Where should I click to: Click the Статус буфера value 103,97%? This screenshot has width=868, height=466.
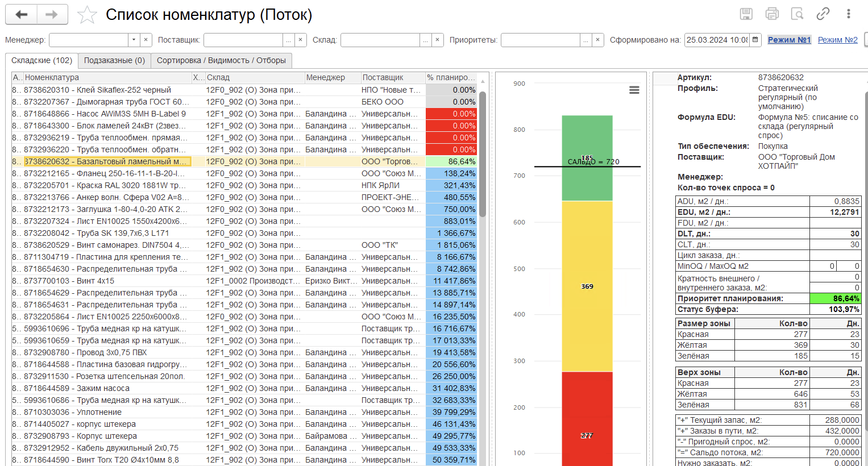(x=836, y=309)
